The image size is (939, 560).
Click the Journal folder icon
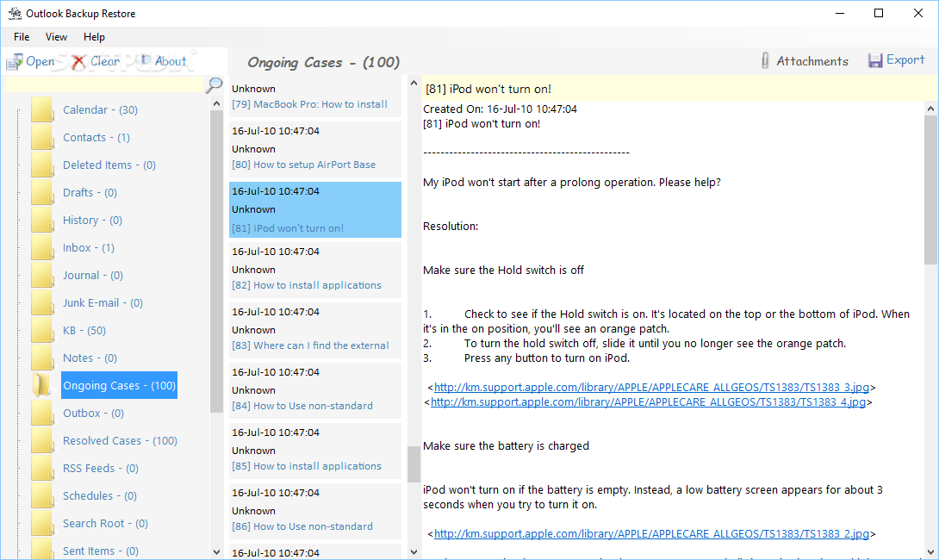(x=42, y=275)
